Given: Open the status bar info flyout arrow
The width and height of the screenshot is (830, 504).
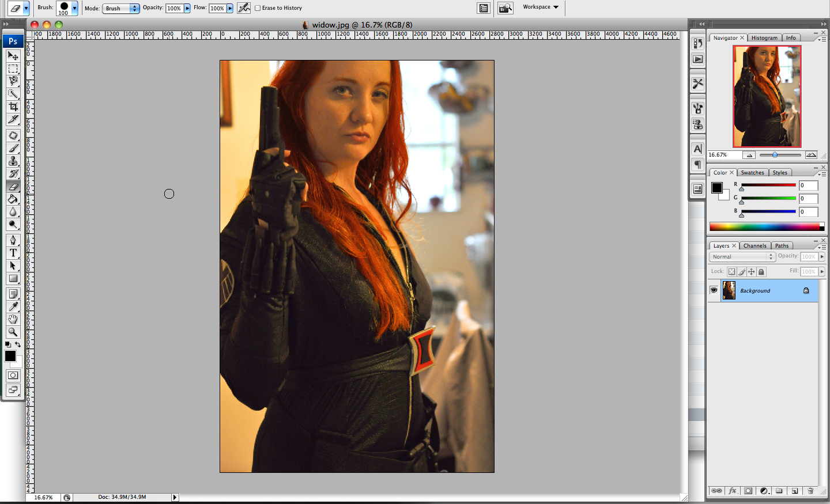Looking at the screenshot, I should (x=175, y=497).
